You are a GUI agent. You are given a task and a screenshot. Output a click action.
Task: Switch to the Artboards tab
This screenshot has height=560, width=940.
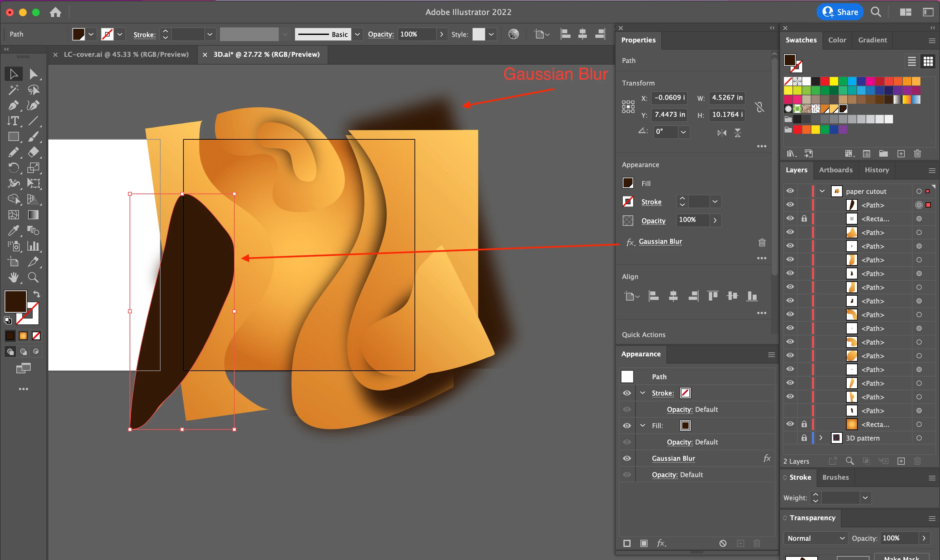point(836,170)
